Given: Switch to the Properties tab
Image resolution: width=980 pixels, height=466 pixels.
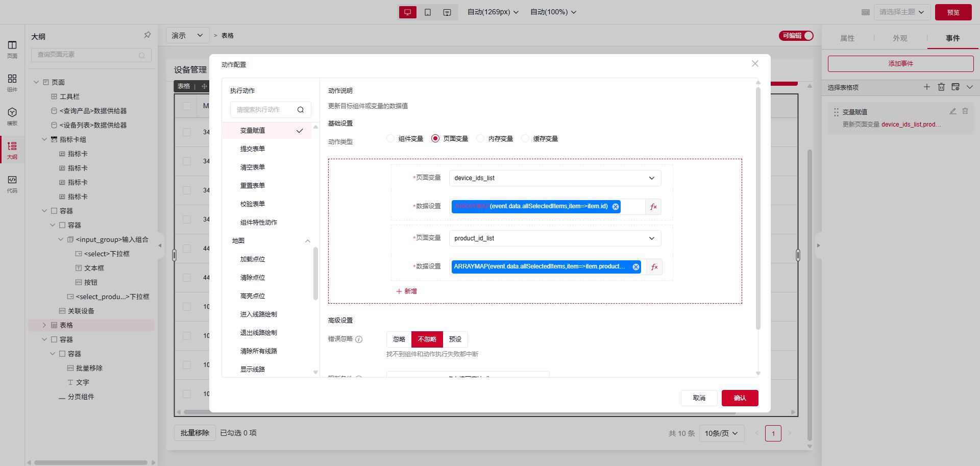Looking at the screenshot, I should (847, 38).
